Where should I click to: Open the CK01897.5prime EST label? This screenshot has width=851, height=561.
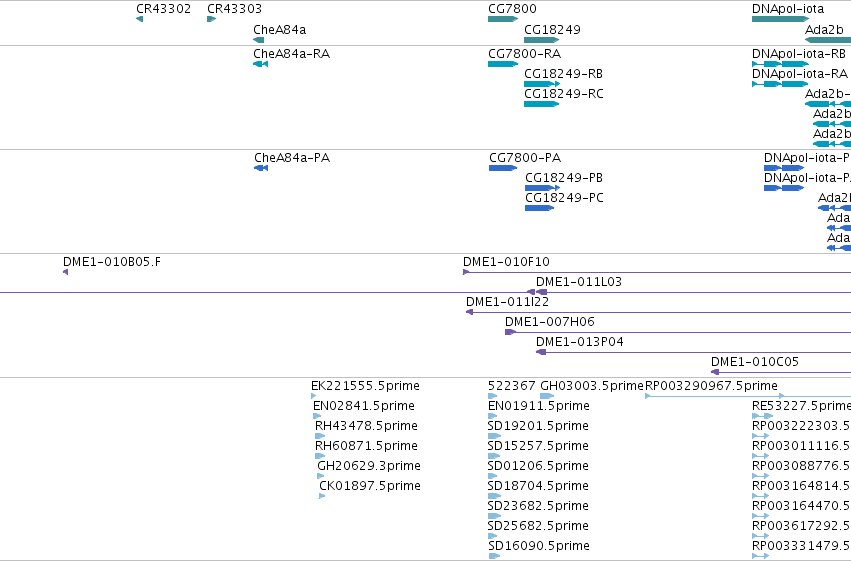click(370, 487)
